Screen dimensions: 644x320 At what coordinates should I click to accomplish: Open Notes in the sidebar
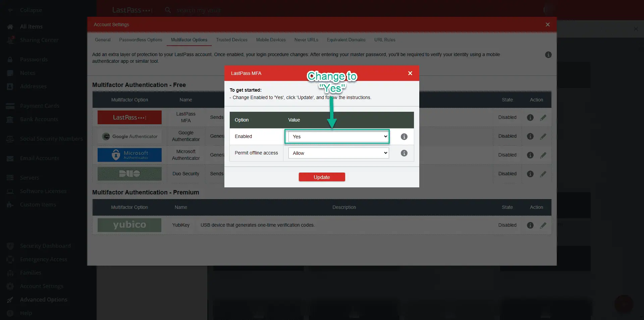point(28,73)
